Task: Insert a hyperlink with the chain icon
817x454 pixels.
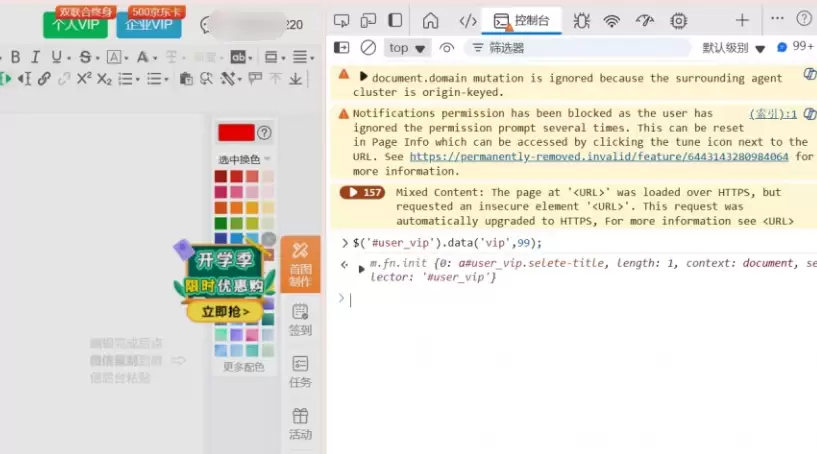Action: click(44, 79)
